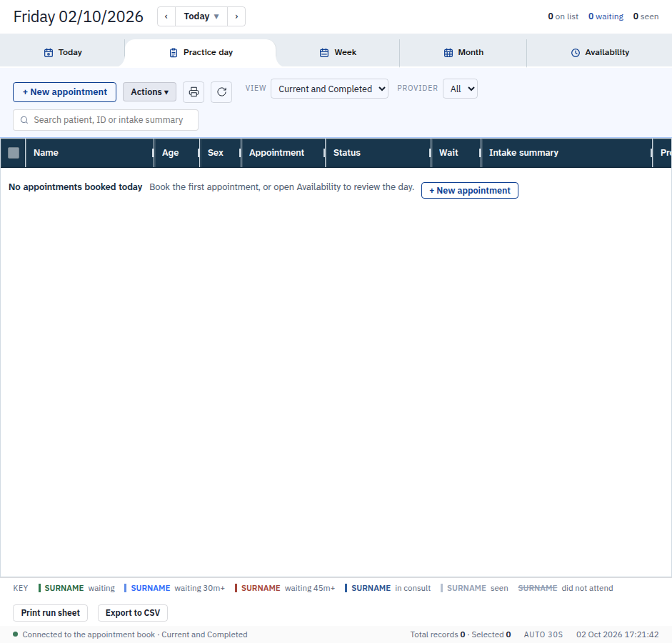Screen dimensions: 672x643
Task: Click the connection status text in footer
Action: point(134,635)
